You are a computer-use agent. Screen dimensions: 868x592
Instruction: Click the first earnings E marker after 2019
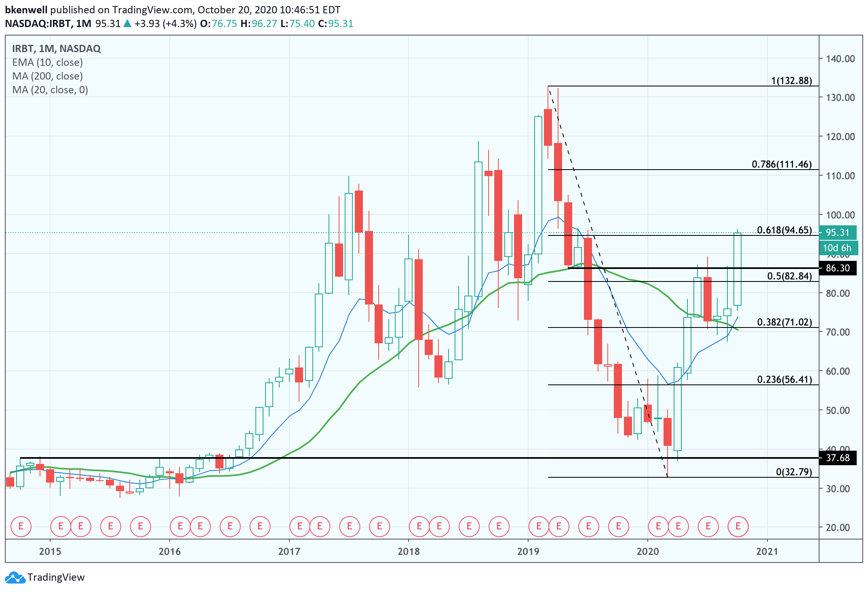539,526
